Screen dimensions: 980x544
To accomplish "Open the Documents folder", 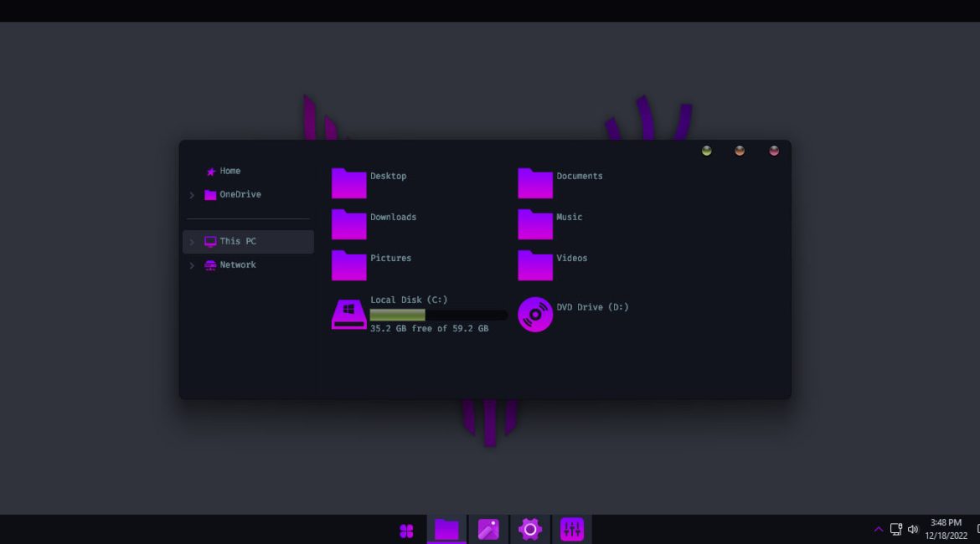I will [535, 183].
